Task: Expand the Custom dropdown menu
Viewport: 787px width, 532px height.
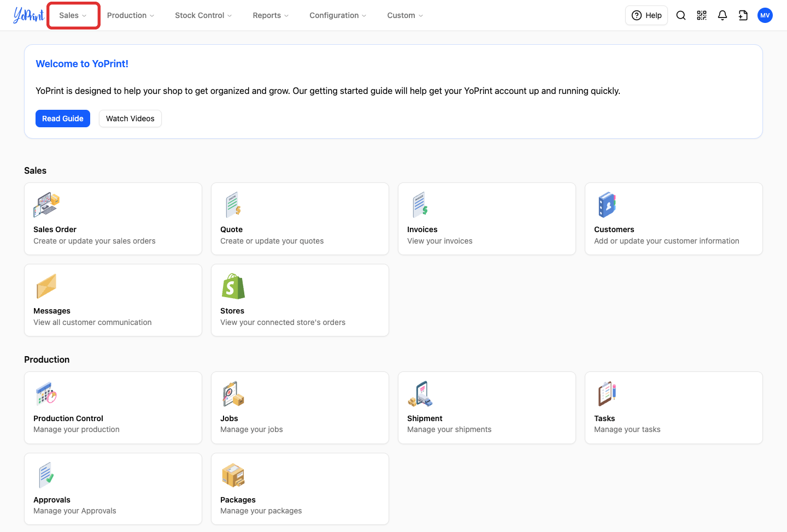Action: click(405, 15)
